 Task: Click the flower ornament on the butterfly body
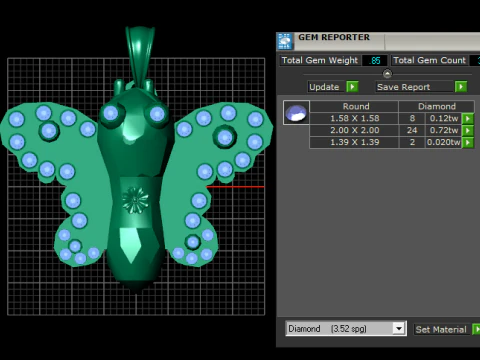point(135,200)
